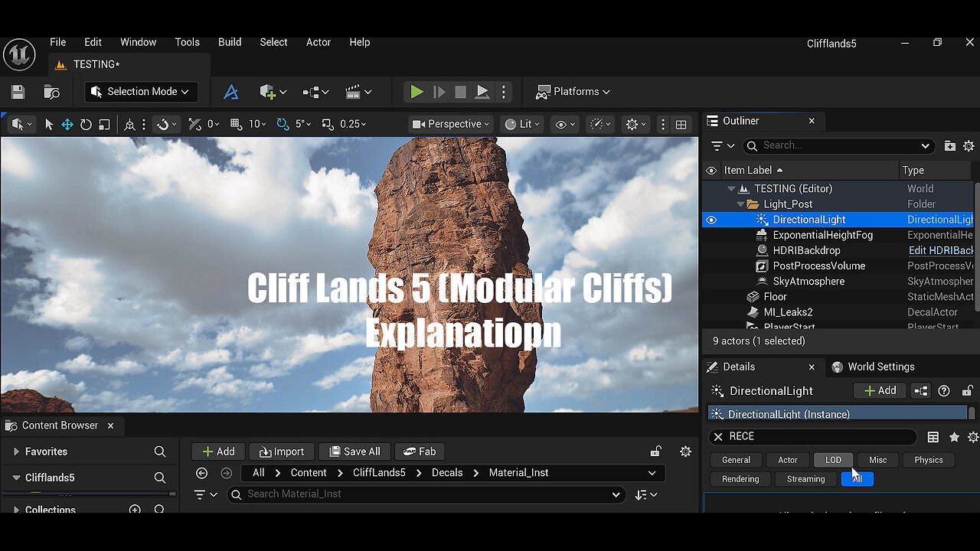Select the General details filter

[736, 460]
